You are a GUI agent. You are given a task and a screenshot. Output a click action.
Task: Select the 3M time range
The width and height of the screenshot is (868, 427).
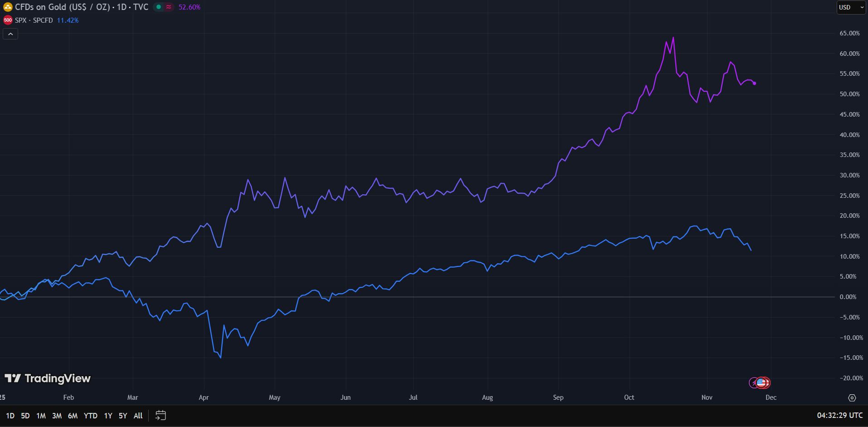[x=57, y=416]
